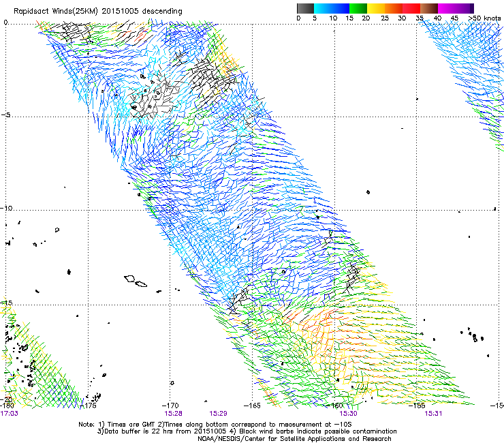
Task: Click the brown 35-40 knots color swatch
Action: [x=429, y=8]
